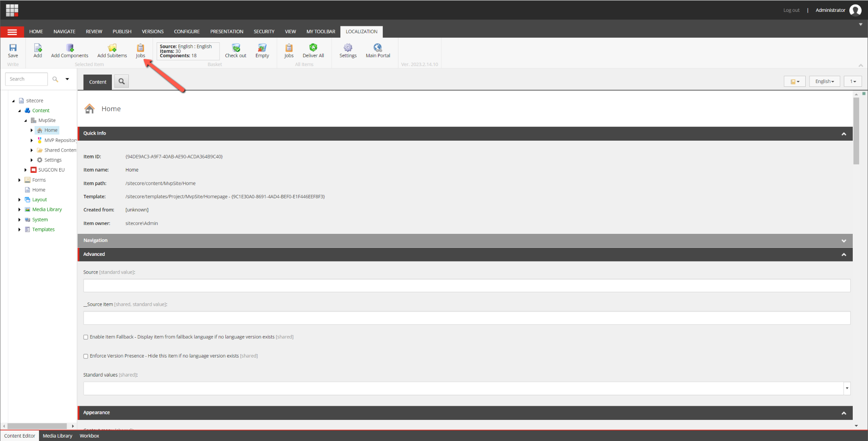Expand the Home node under MvpSite
The image size is (868, 441).
pos(32,130)
